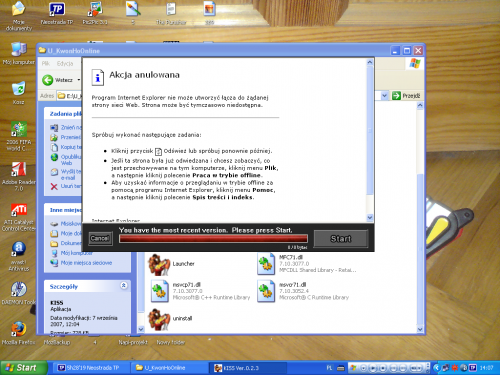The height and width of the screenshot is (375, 500).
Task: Open the Nowy folder desktop icon
Action: (x=171, y=342)
